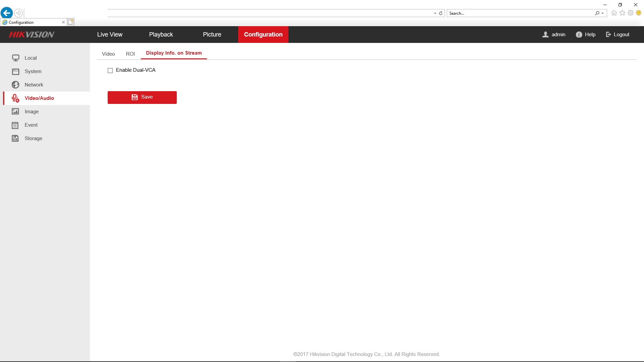The height and width of the screenshot is (362, 644).
Task: Go back with browser back arrow
Action: pos(7,13)
